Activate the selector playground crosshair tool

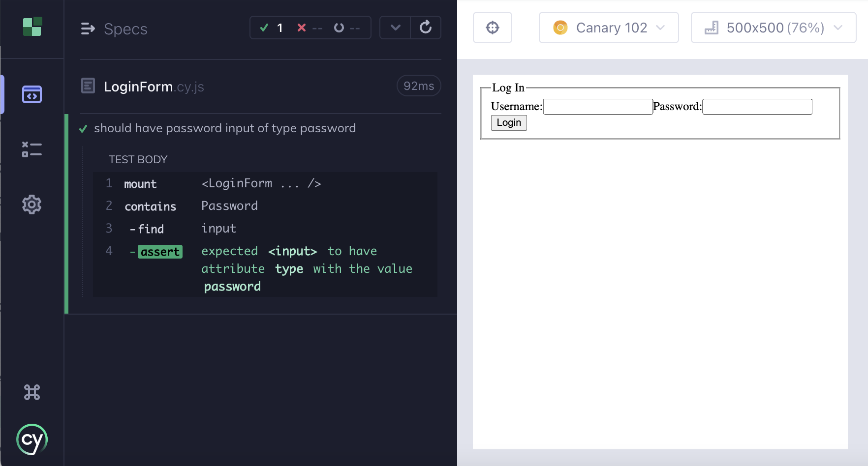(493, 28)
